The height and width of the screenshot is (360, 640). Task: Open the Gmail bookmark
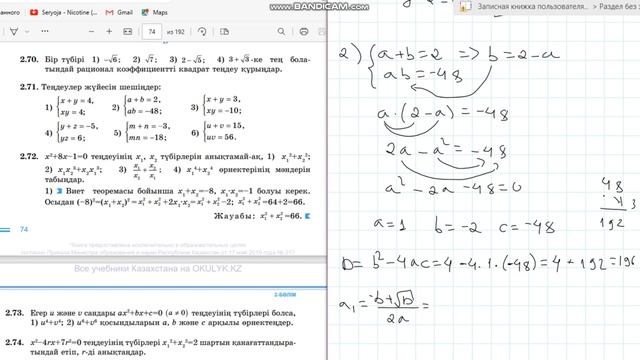[x=119, y=12]
